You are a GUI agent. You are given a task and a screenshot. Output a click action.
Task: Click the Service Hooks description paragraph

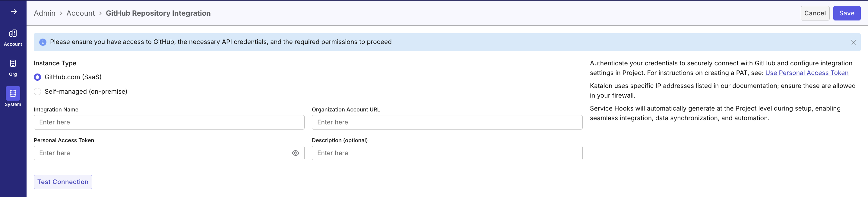[x=715, y=113]
